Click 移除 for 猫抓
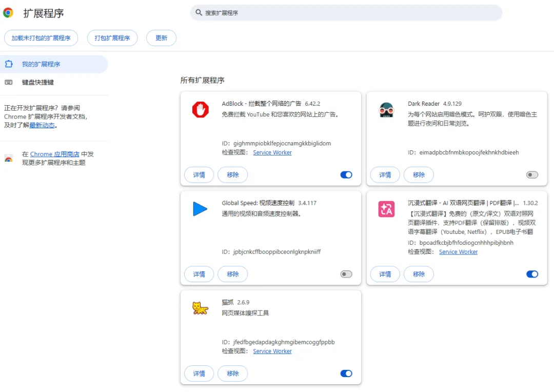The width and height of the screenshot is (554, 392). tap(232, 373)
